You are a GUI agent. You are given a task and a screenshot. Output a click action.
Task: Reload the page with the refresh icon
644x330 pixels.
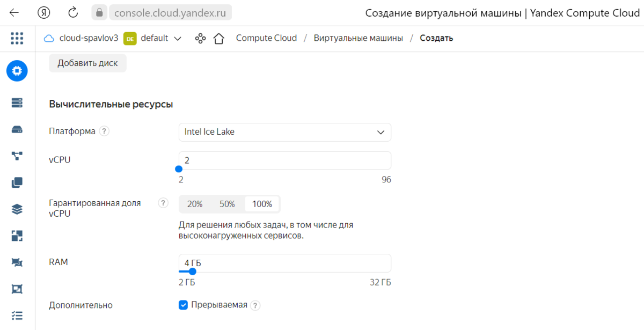[x=74, y=13]
